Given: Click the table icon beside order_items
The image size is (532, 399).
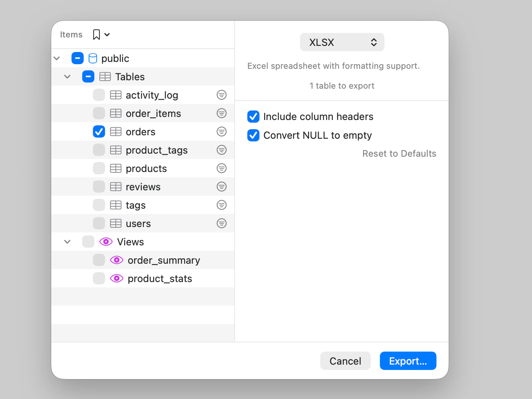Looking at the screenshot, I should [116, 113].
